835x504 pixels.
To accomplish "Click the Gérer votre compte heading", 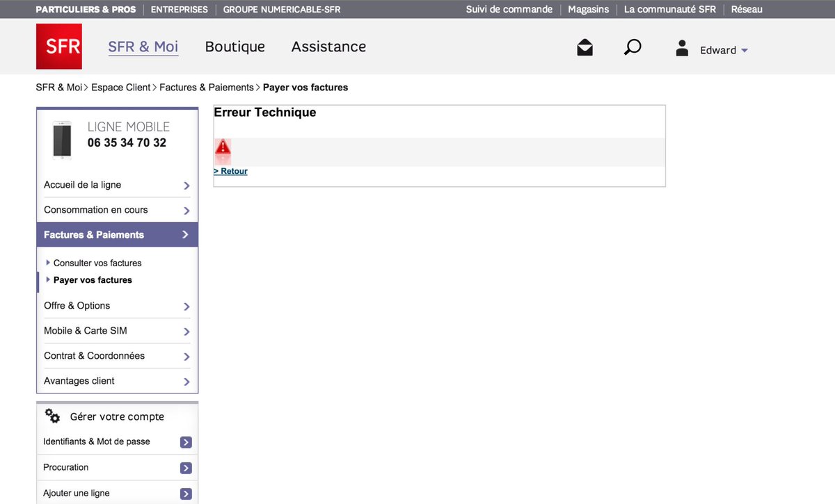I will (117, 416).
